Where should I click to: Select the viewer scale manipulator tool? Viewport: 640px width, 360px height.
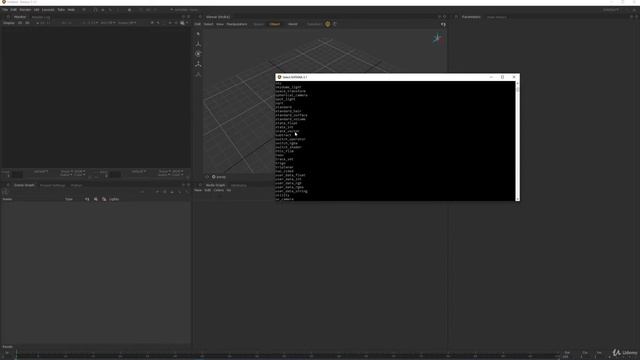click(x=198, y=64)
